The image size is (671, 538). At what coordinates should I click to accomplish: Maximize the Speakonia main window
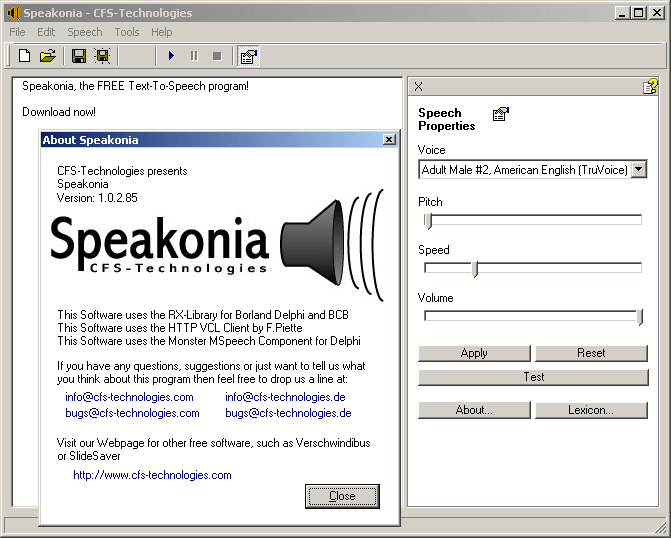pyautogui.click(x=638, y=13)
